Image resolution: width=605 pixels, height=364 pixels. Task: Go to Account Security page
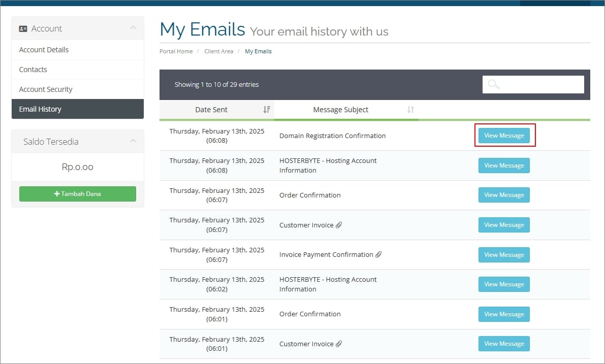click(x=46, y=89)
